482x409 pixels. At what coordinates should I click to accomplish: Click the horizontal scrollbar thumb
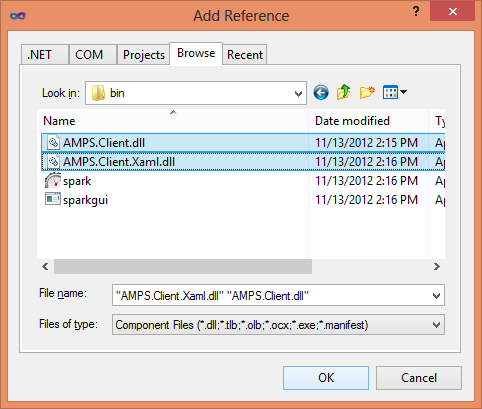(183, 267)
